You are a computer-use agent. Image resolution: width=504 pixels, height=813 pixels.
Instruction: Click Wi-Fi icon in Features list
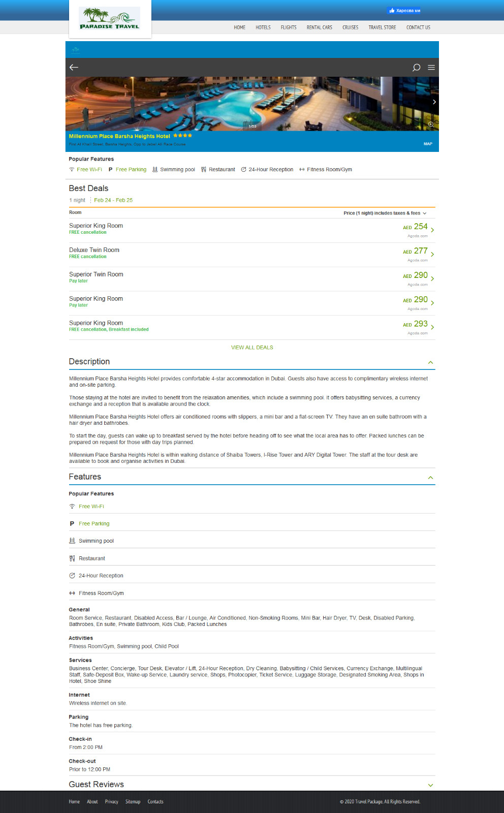coord(72,507)
